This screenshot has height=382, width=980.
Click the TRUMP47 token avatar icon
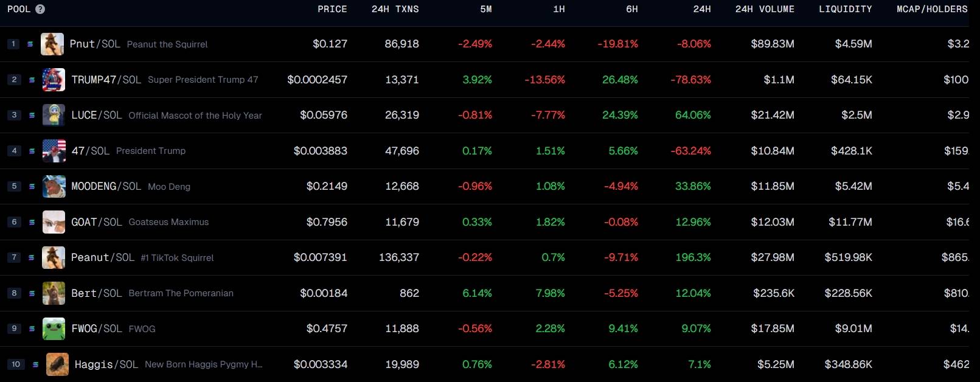click(54, 80)
